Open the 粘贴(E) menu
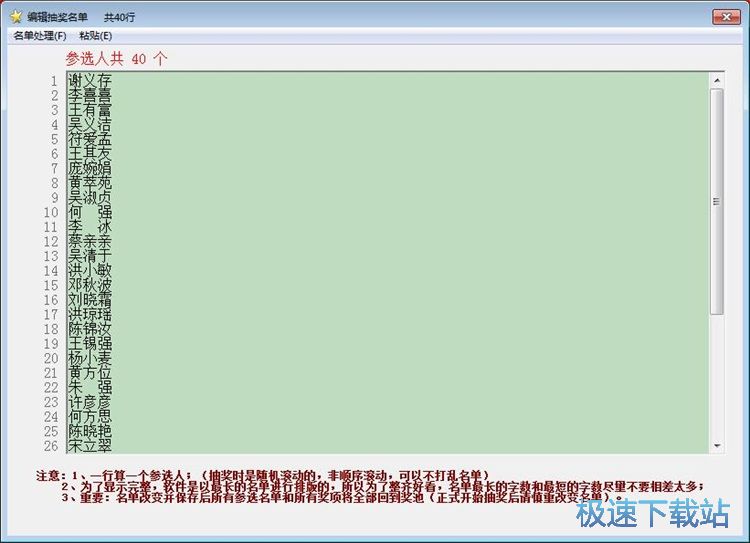This screenshot has width=750, height=543. tap(96, 36)
